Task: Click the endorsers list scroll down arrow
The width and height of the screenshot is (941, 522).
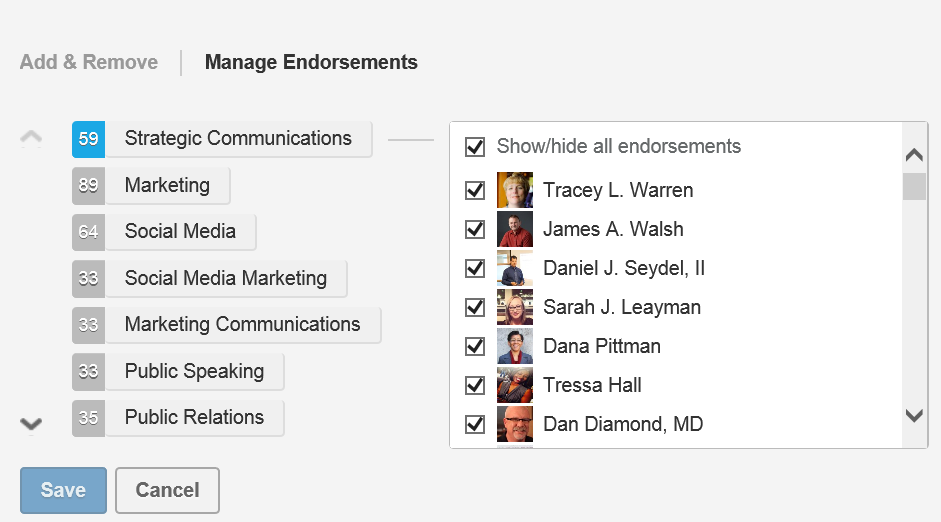Action: click(x=914, y=415)
